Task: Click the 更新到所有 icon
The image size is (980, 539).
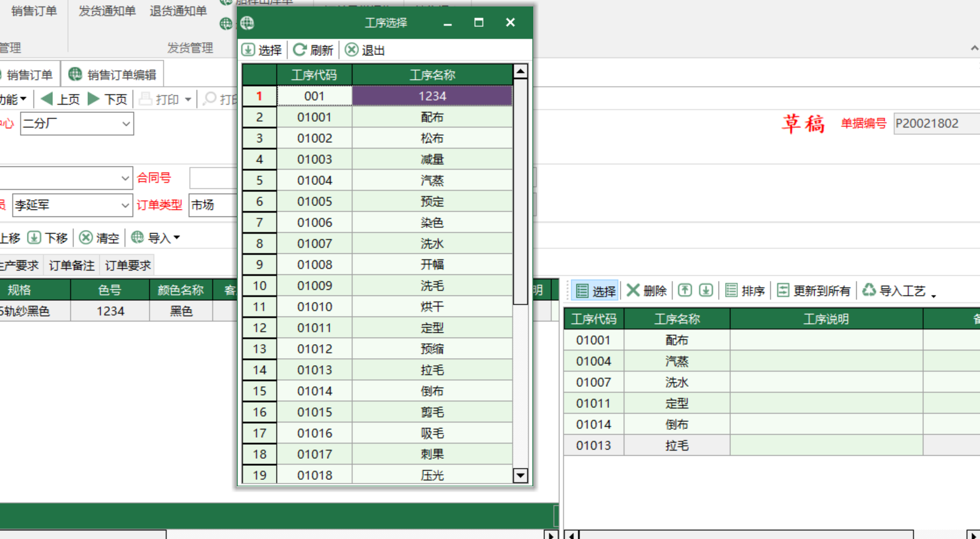Action: click(x=783, y=290)
